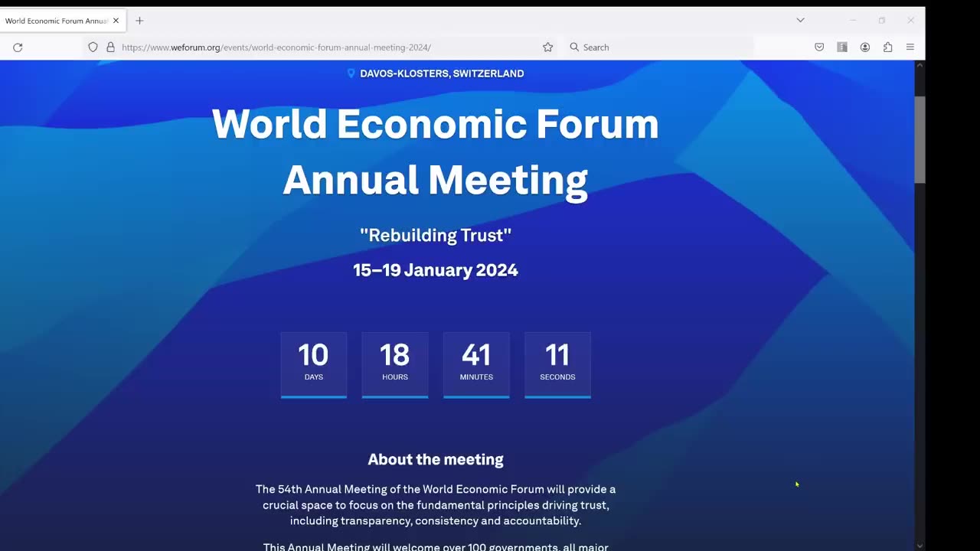Open the tracking protection shield icon
980x551 pixels.
(x=93, y=47)
